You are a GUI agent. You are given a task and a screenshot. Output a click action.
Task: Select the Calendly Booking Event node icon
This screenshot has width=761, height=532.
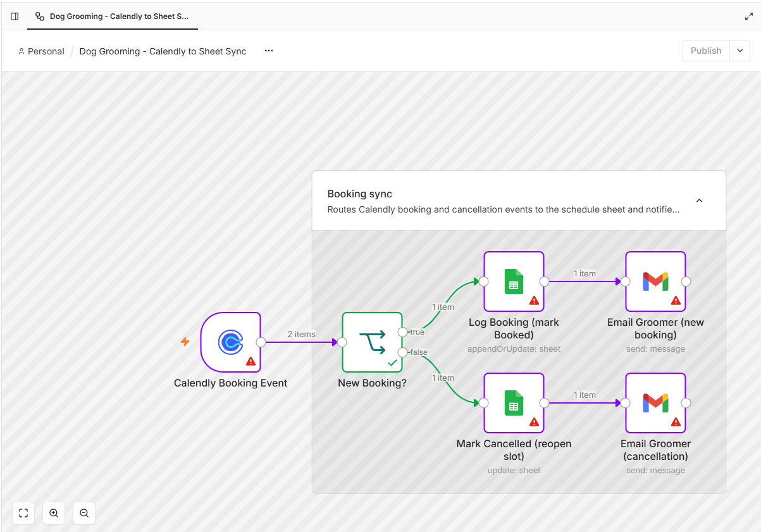click(x=231, y=342)
